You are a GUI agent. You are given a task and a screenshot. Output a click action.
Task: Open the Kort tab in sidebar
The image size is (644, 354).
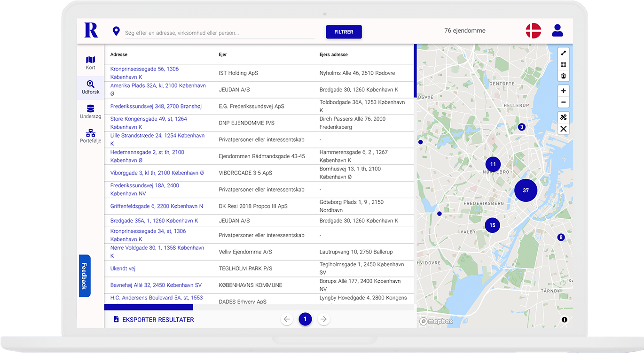tap(91, 63)
